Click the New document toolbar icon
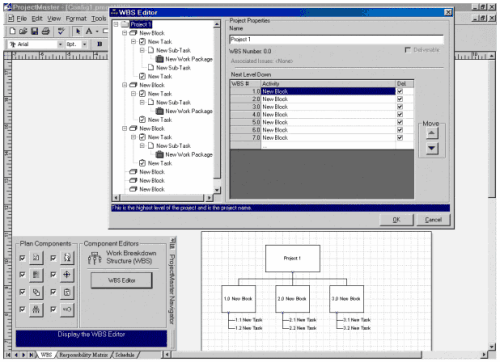 pos(12,31)
